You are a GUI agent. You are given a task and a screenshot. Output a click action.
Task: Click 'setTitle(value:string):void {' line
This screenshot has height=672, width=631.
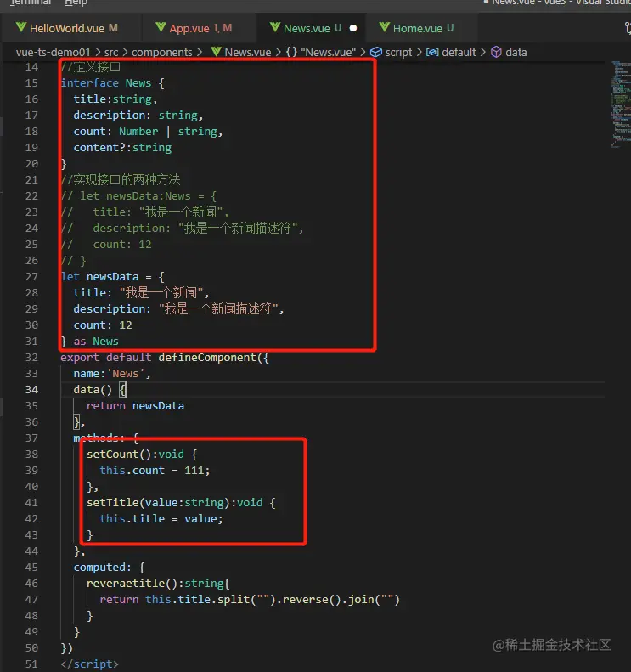click(181, 502)
